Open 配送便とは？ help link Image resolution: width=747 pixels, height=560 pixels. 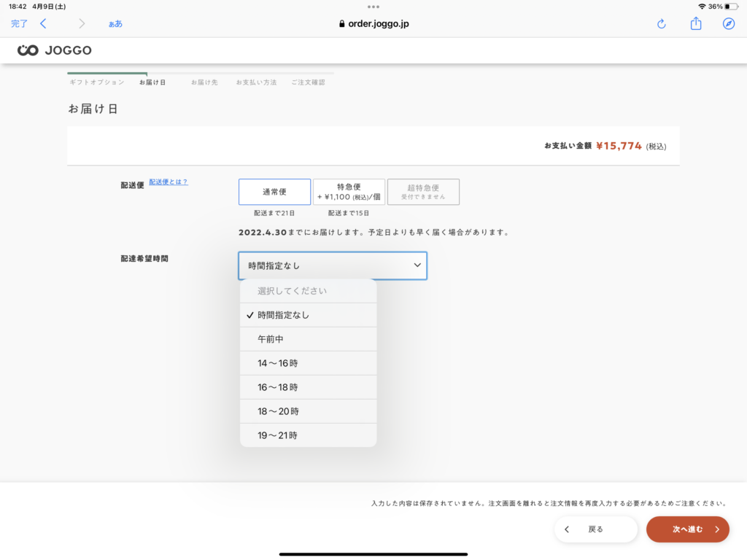[169, 182]
